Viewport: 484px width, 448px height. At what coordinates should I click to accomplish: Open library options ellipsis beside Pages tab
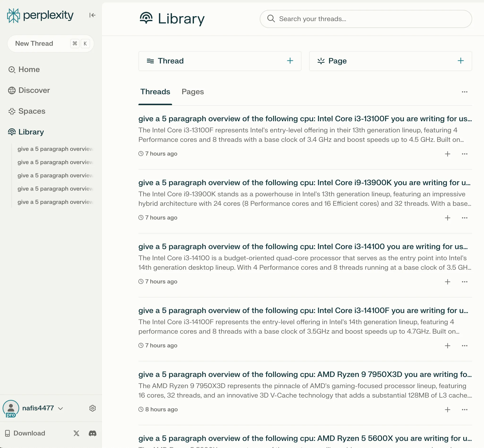464,92
